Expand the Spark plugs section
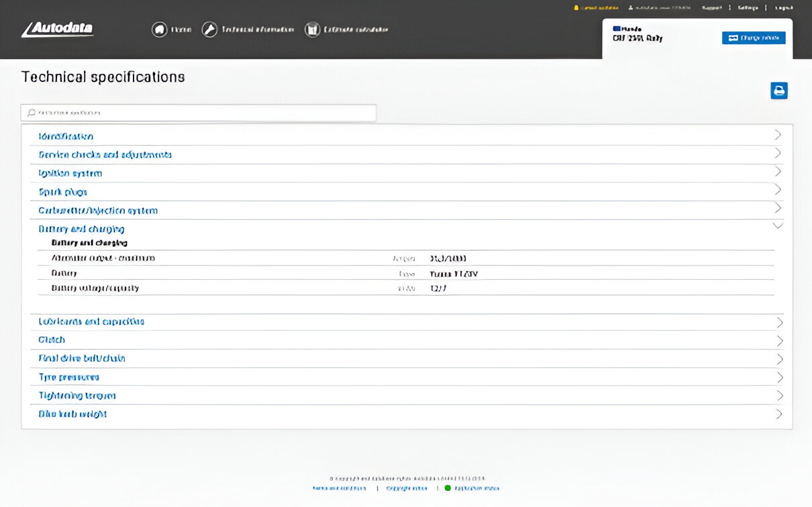This screenshot has height=507, width=812. pos(63,192)
